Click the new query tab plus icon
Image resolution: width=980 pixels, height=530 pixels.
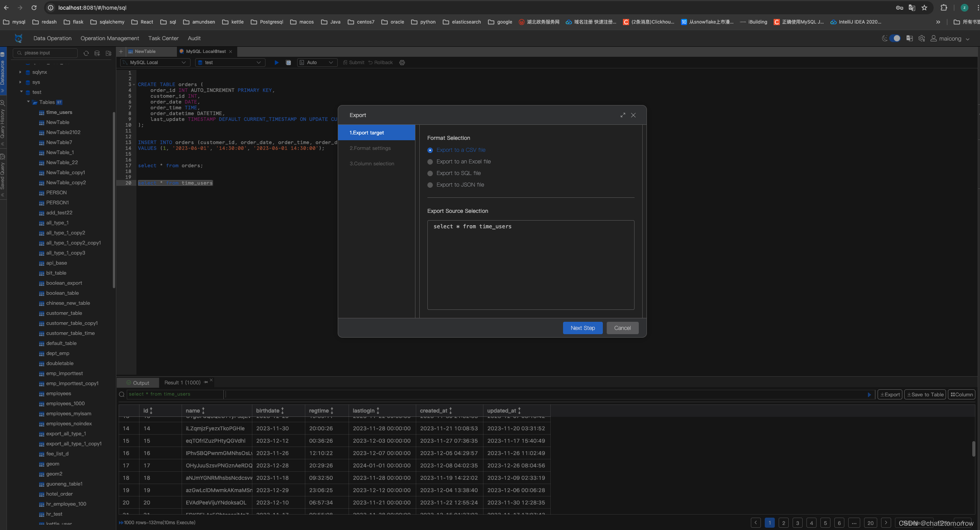click(121, 51)
